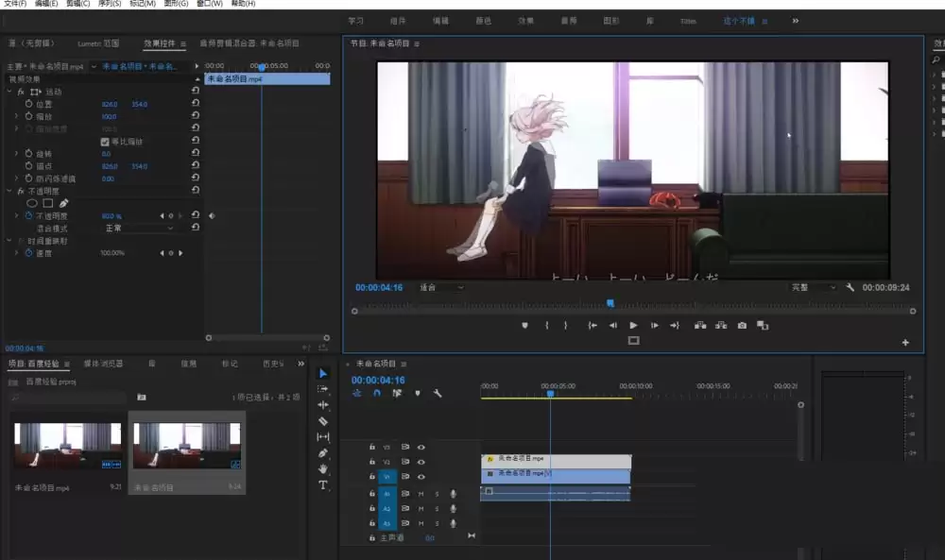945x560 pixels.
Task: Toggle the 等比缩放 checkbox
Action: click(105, 142)
